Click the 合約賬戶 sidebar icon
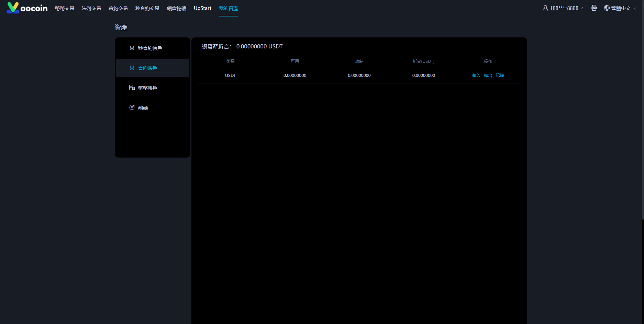This screenshot has height=324, width=644. click(x=132, y=68)
